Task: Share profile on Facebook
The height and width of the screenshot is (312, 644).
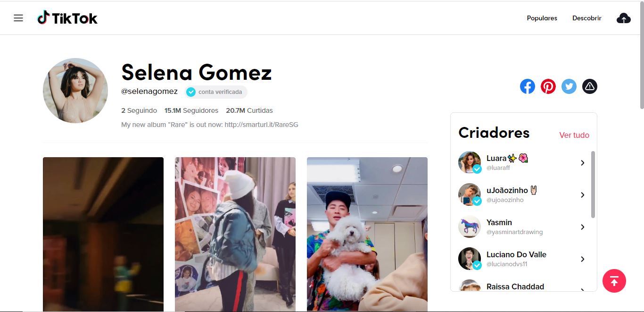Action: click(528, 86)
